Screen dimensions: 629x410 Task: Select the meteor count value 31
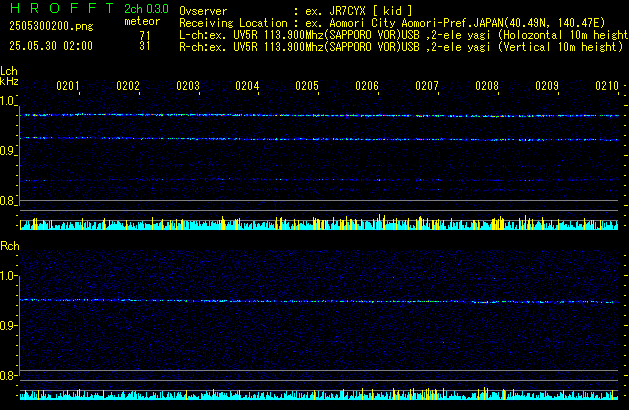[x=145, y=46]
